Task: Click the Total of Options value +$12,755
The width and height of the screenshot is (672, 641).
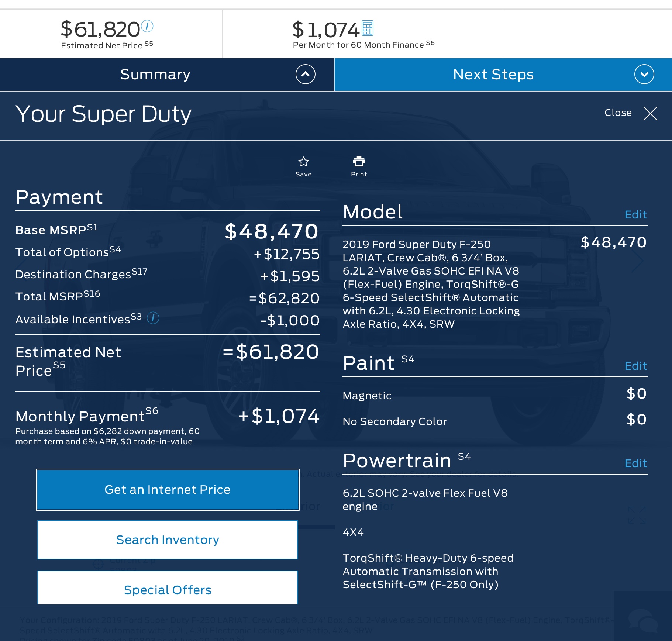Action: 286,254
